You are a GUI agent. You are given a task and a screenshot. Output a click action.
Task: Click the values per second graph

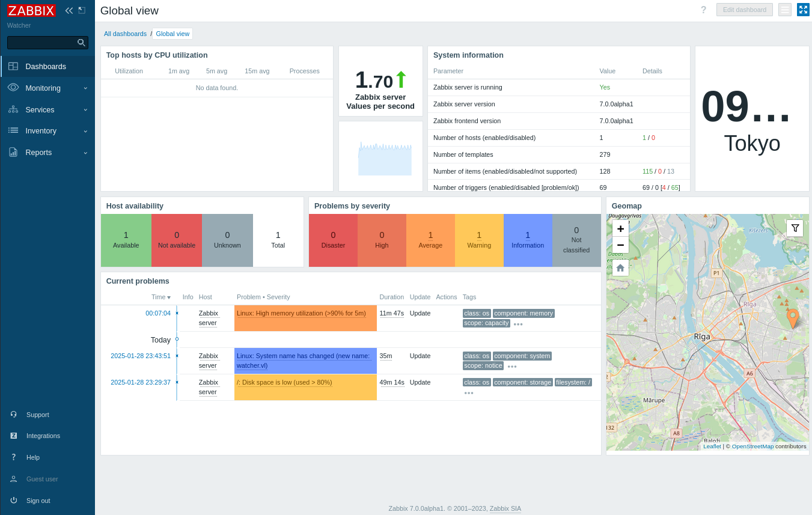(385, 159)
